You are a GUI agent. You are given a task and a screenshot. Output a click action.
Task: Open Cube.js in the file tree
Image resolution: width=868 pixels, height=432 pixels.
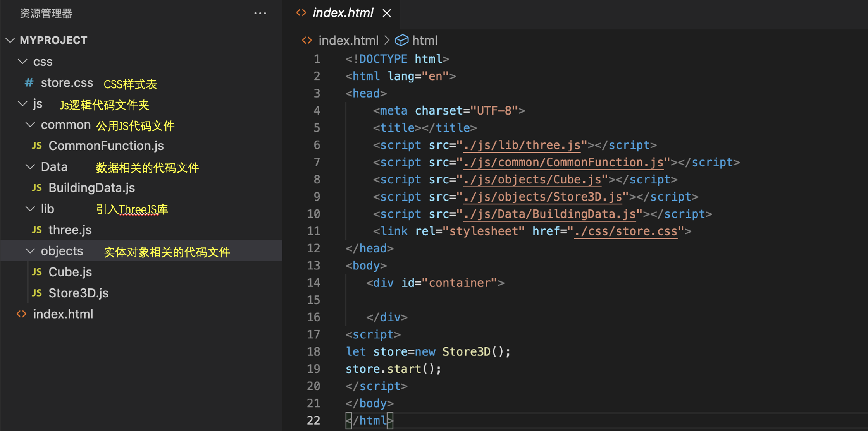[70, 272]
